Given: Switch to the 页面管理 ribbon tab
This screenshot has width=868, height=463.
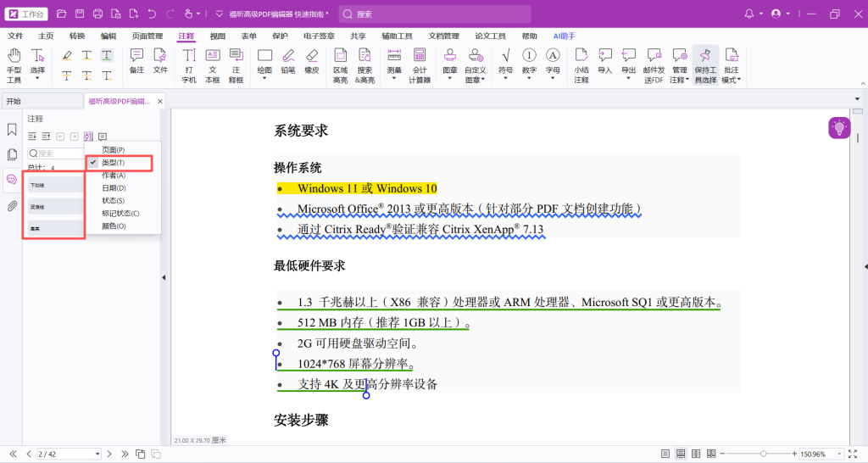Looking at the screenshot, I should click(x=147, y=36).
